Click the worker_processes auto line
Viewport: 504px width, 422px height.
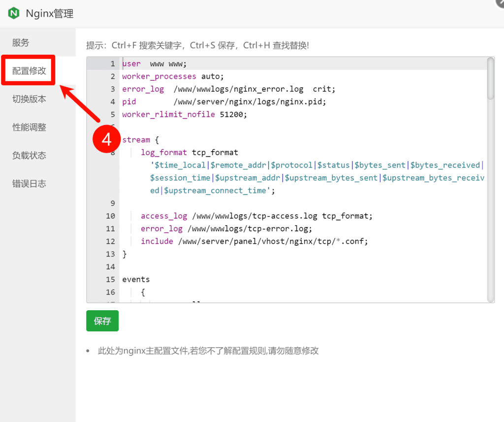(x=173, y=76)
